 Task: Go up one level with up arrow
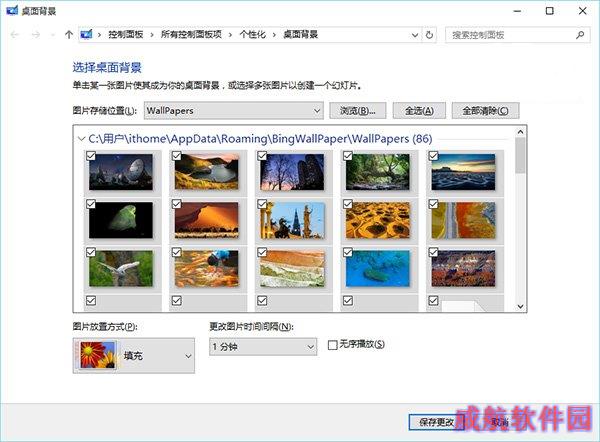pyautogui.click(x=69, y=35)
